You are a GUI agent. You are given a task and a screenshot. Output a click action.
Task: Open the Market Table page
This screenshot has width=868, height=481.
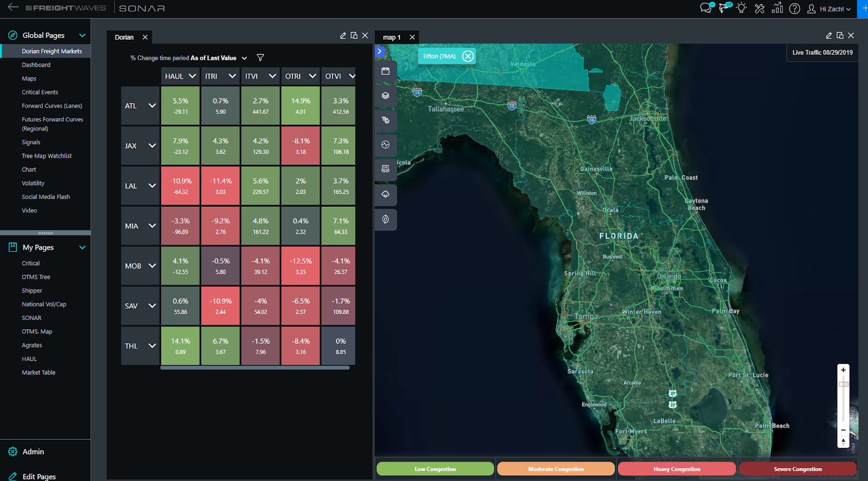[39, 373]
